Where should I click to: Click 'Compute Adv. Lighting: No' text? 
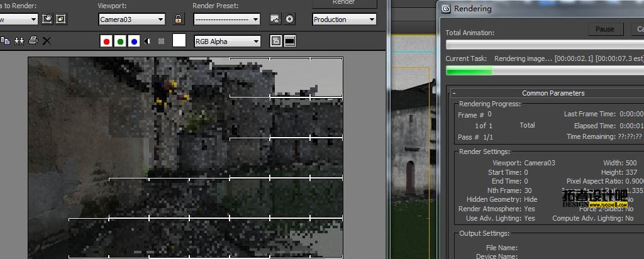click(x=593, y=218)
